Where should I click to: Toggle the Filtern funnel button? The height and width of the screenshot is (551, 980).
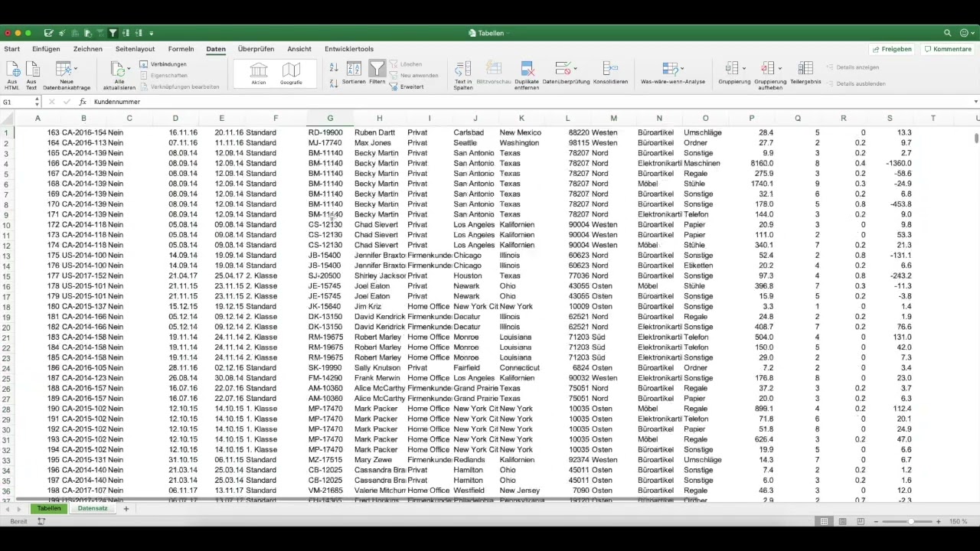[377, 73]
